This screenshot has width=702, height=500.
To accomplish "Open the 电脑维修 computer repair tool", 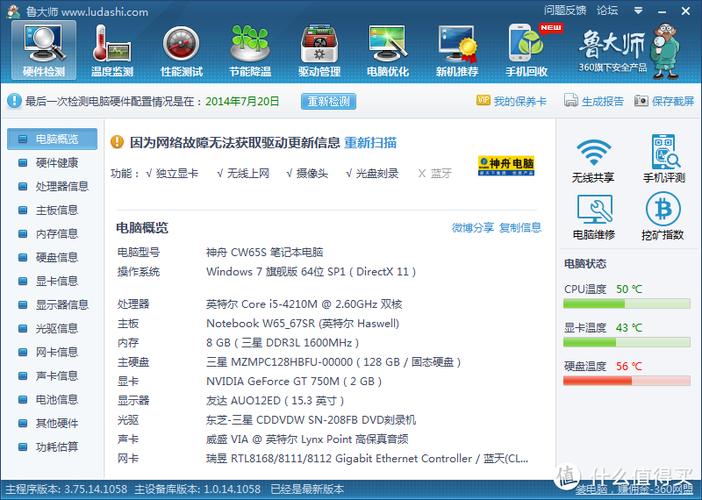I will pyautogui.click(x=594, y=217).
